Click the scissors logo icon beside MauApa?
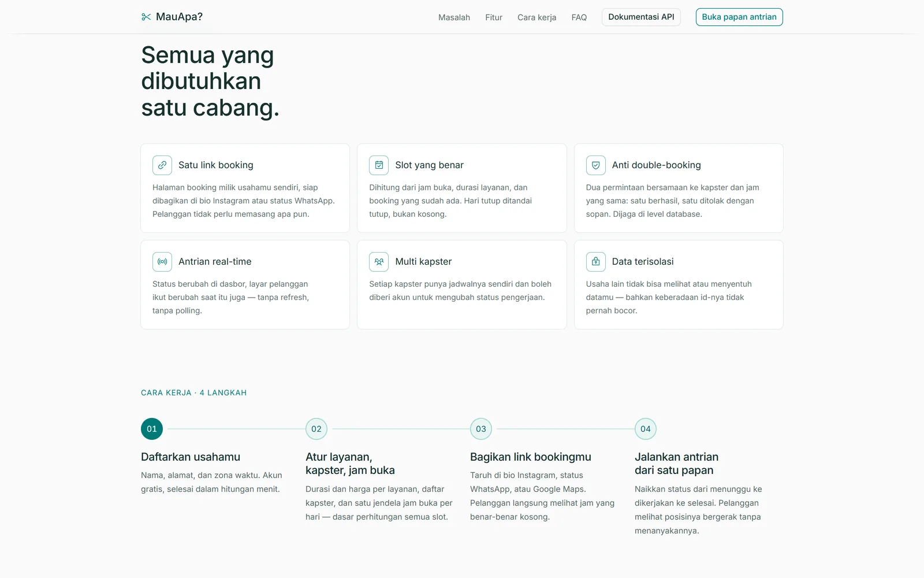The width and height of the screenshot is (924, 578). 146,17
